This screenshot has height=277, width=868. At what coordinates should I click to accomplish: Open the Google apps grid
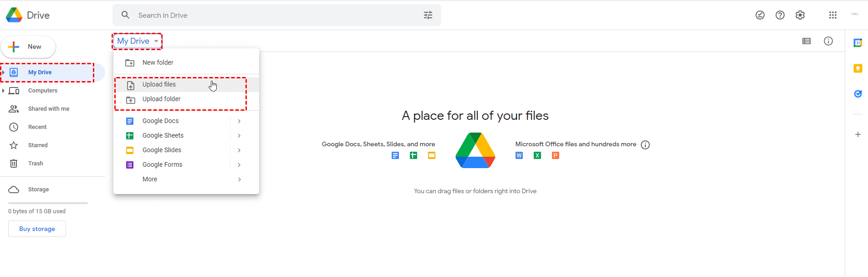pos(833,15)
